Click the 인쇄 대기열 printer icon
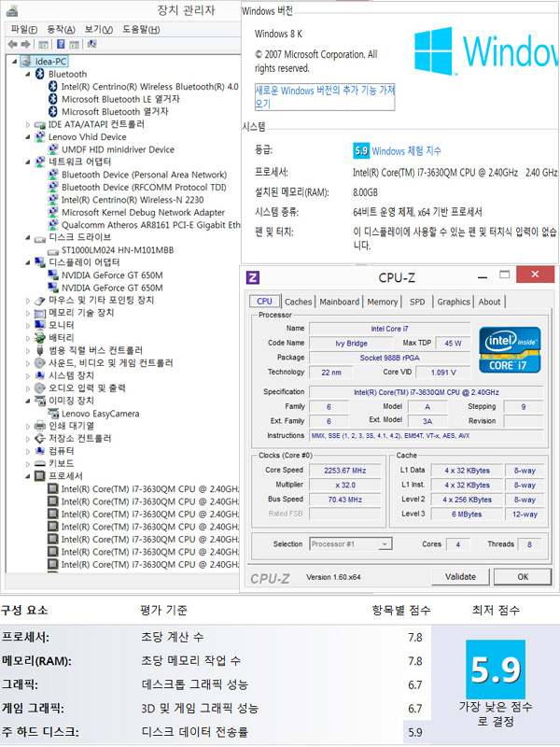This screenshot has width=560, height=747. tap(40, 426)
